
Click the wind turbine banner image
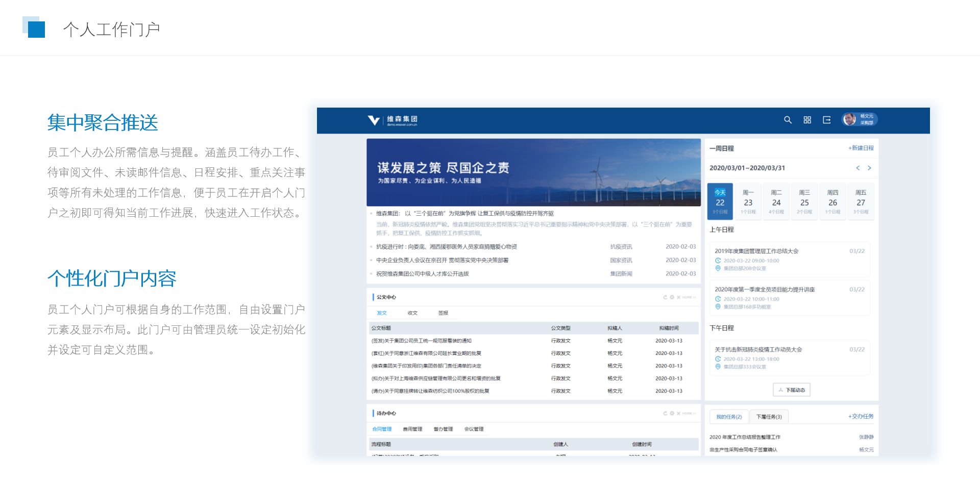[533, 172]
